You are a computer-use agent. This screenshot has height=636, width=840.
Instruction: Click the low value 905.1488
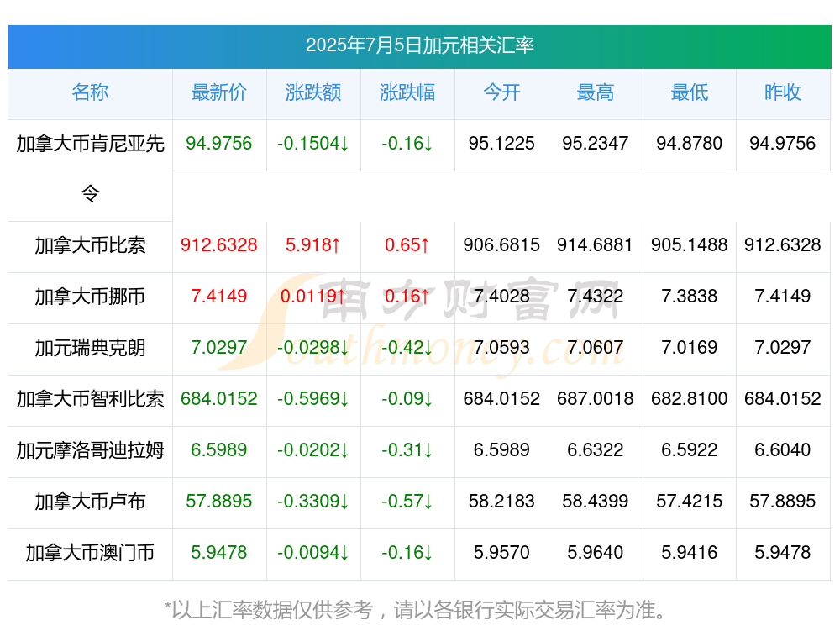690,245
